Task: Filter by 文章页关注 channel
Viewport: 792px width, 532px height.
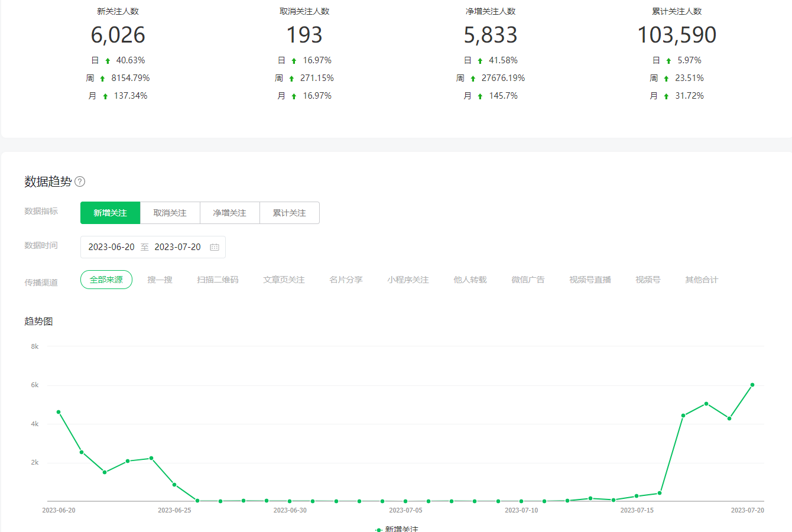Action: click(x=284, y=280)
